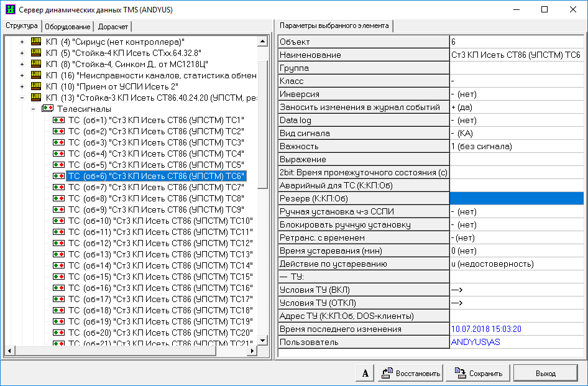Switch to the Оборудование tab

(68, 27)
